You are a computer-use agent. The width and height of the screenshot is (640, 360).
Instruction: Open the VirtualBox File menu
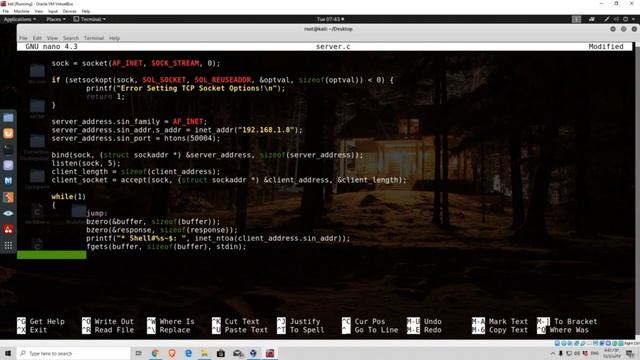coord(6,11)
